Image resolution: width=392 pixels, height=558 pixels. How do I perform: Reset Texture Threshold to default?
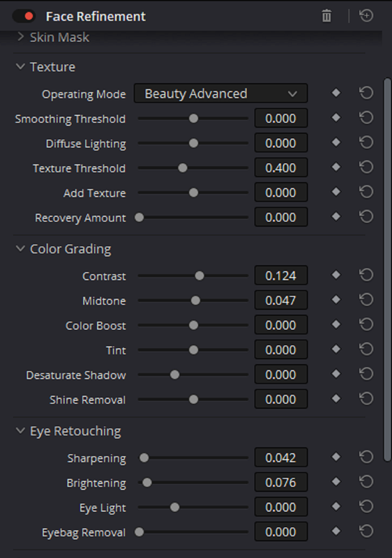pyautogui.click(x=366, y=167)
